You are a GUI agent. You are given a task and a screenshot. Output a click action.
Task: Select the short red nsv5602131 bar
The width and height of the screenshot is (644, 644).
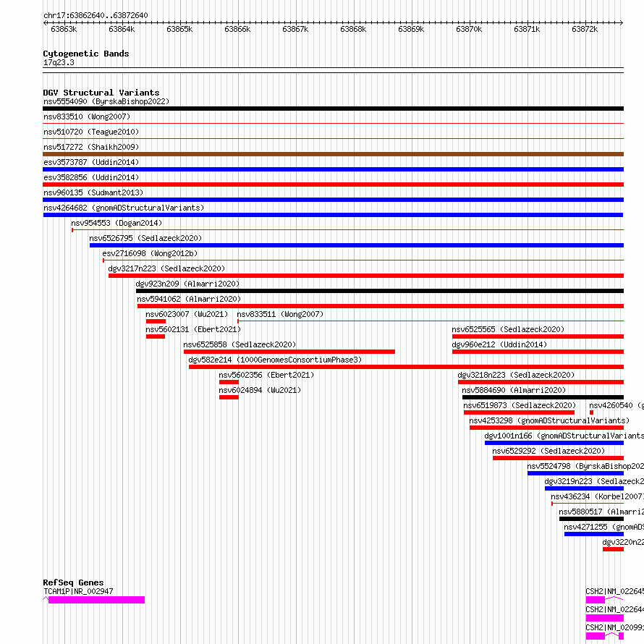[x=156, y=336]
